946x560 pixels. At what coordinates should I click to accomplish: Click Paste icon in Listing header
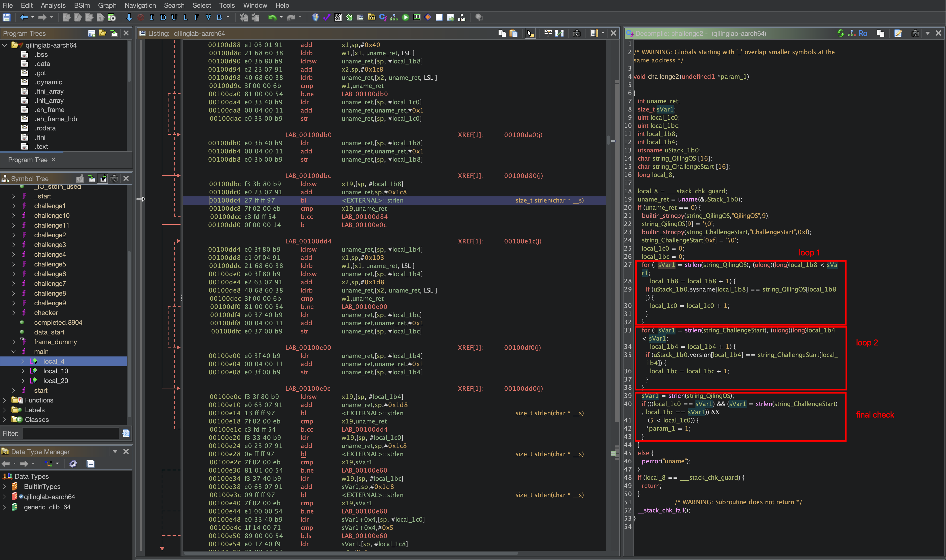pyautogui.click(x=513, y=33)
